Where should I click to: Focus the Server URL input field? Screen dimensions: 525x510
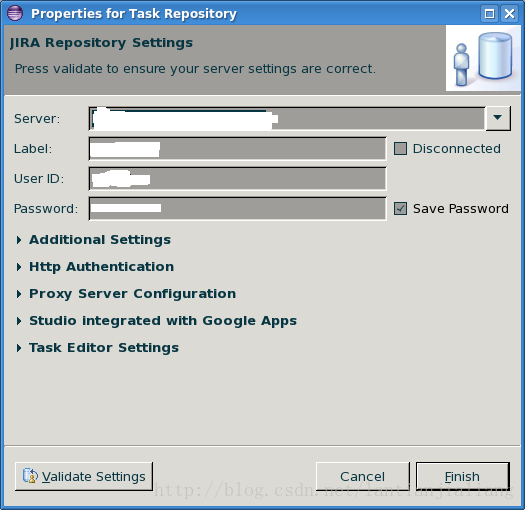(x=287, y=118)
